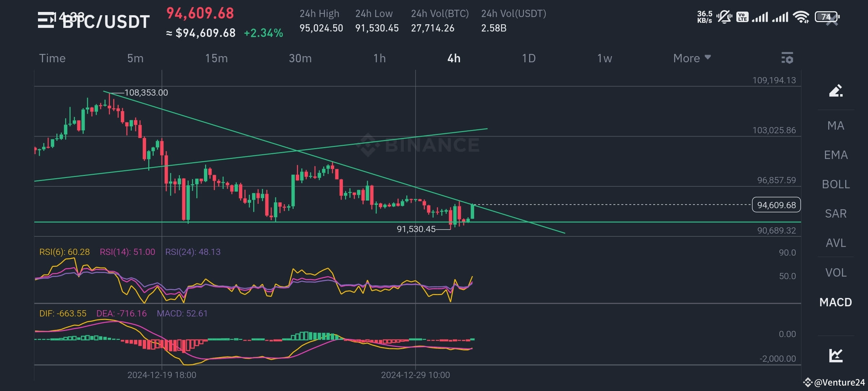
Task: Select the 5m timeframe
Action: [x=135, y=58]
